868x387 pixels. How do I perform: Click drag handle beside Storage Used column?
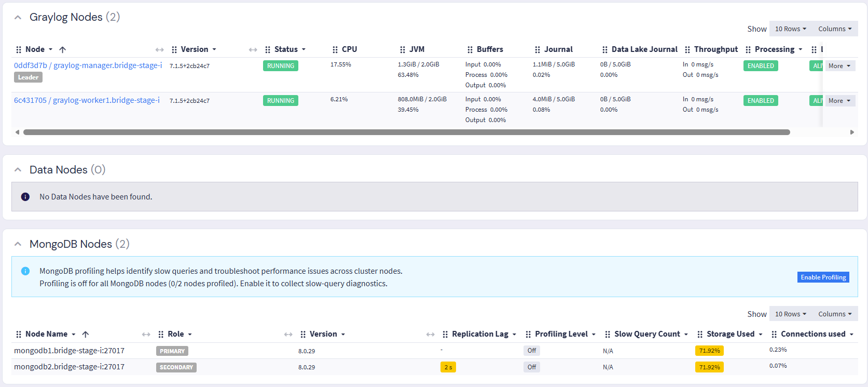click(x=700, y=335)
